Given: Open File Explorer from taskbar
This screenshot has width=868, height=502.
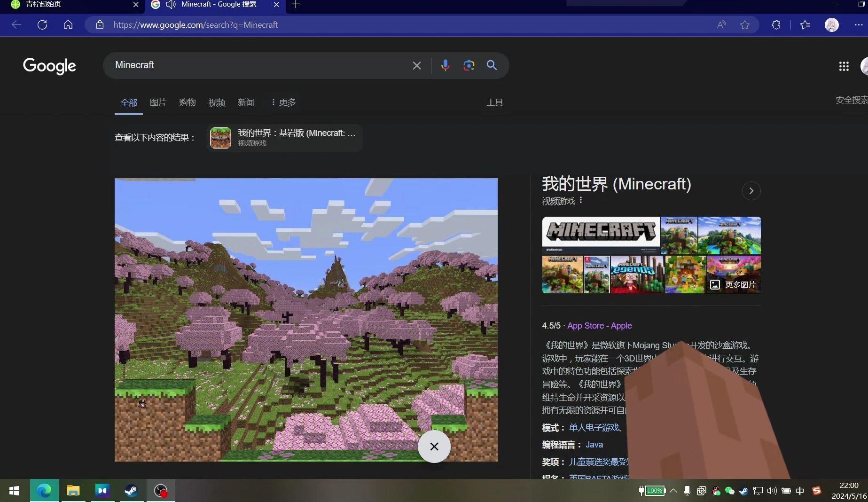Looking at the screenshot, I should click(x=73, y=491).
